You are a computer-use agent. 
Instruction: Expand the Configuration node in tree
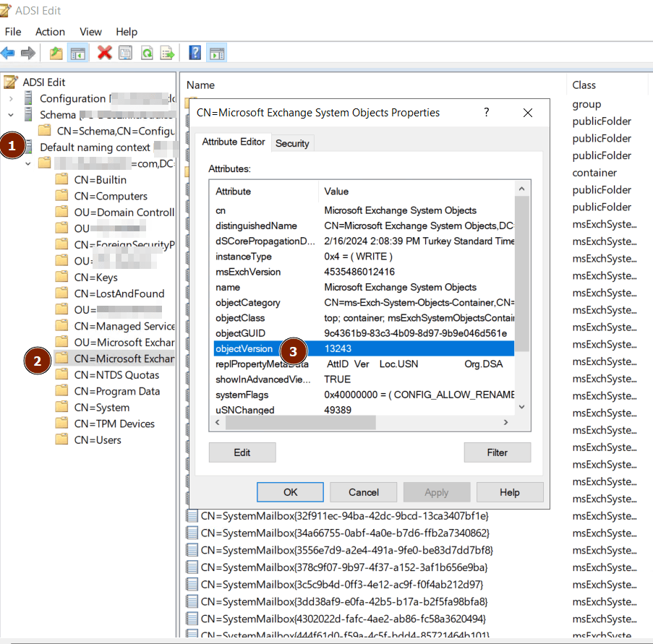click(11, 98)
